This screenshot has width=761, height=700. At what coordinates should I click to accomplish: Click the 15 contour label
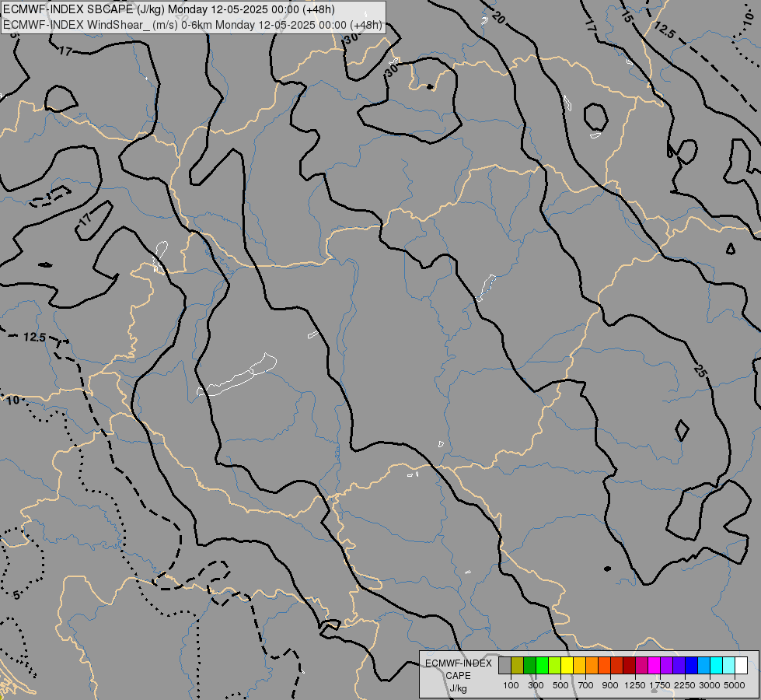pyautogui.click(x=627, y=16)
